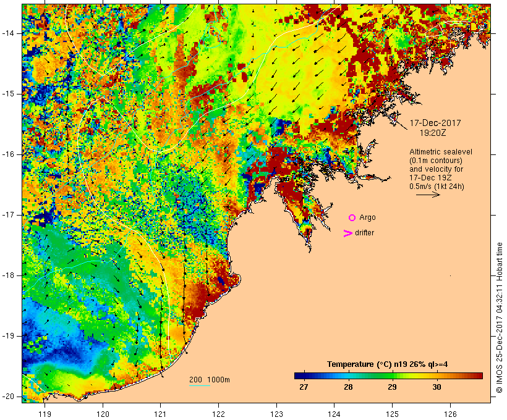Screen dimensions: 507x420
Task: Click longitude axis label '126'
Action: point(450,414)
